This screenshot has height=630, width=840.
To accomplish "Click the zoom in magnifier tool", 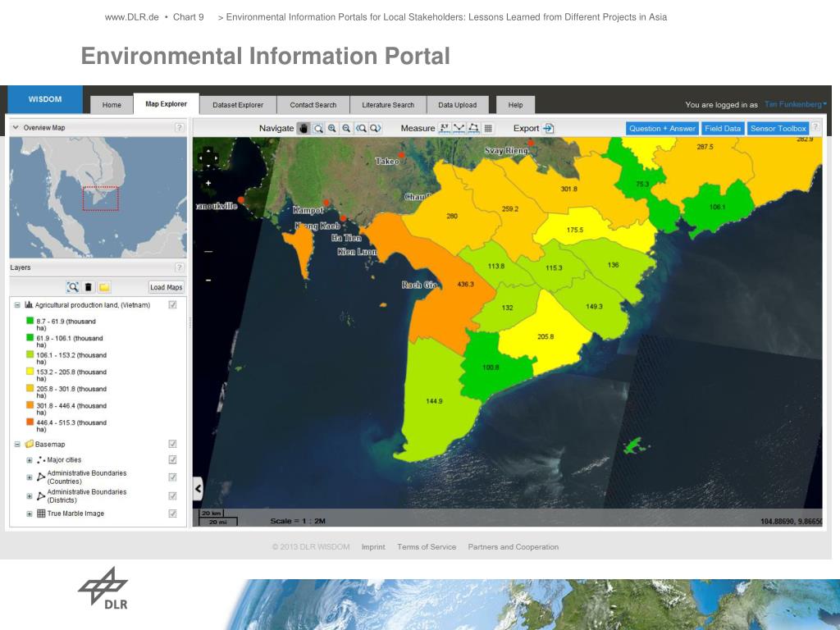I will [332, 129].
